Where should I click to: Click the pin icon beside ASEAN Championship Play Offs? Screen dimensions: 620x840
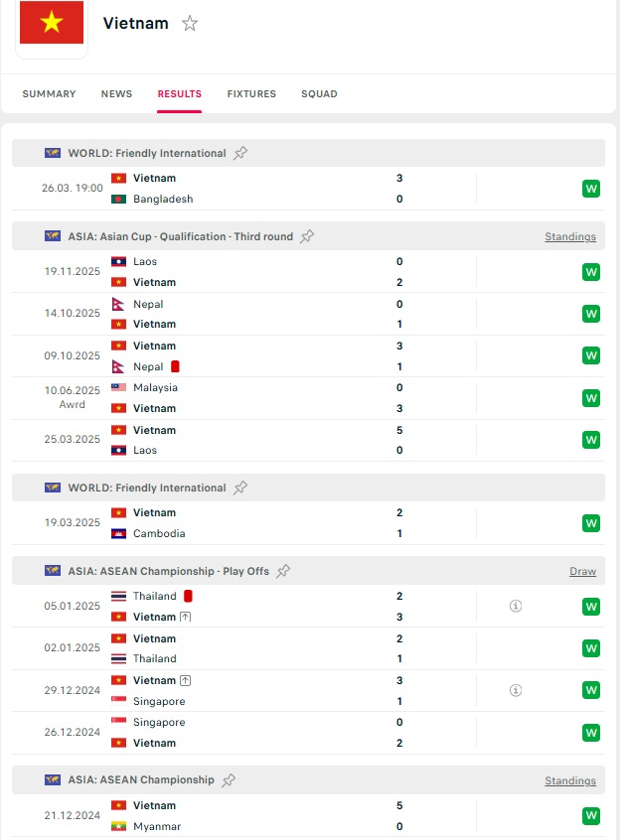(283, 571)
